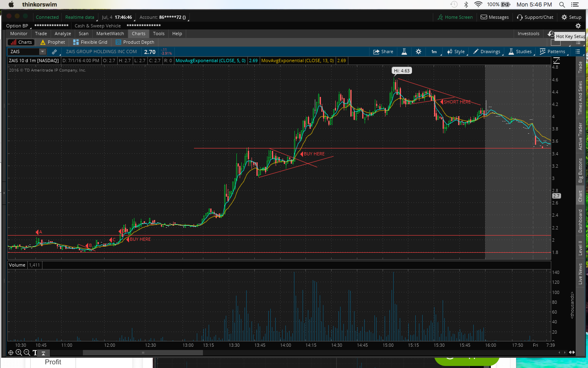Click the SHORT HERE chart annotation
Screen dimensions: 588x368
pos(457,102)
